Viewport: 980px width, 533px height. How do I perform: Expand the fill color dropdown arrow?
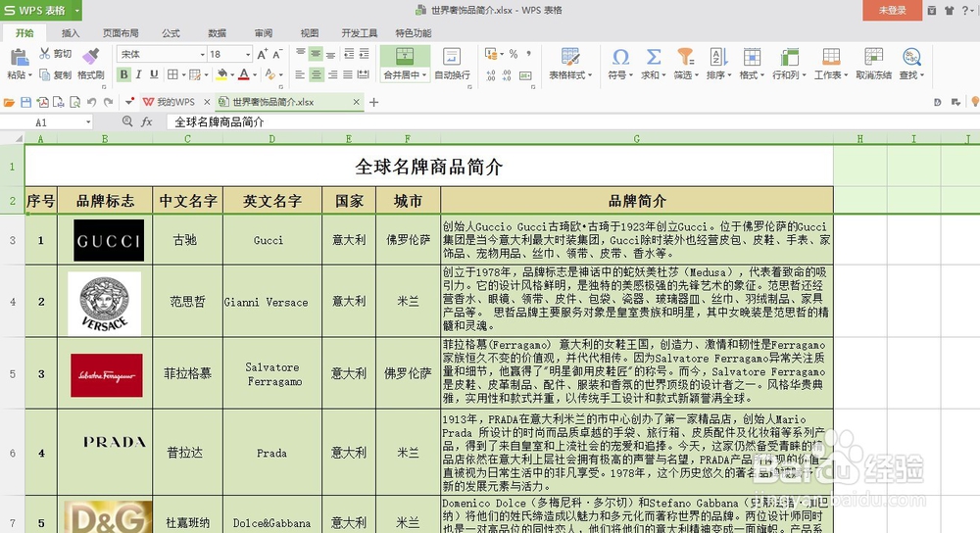(232, 75)
